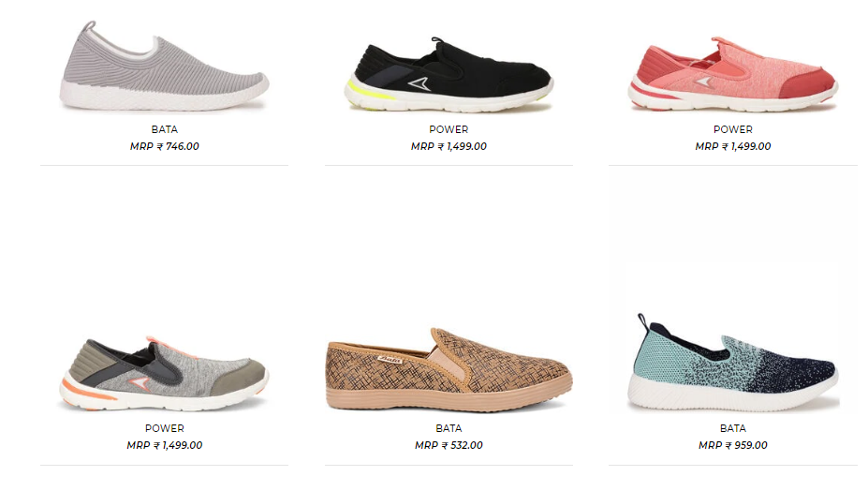Screen dimensions: 868x491
Task: Click the POWER label under the black shoe
Action: pos(449,129)
